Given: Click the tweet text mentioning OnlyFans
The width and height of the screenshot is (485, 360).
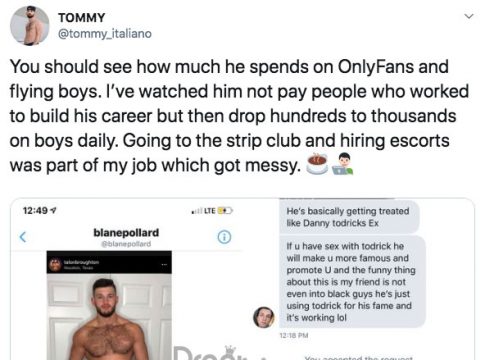Looking at the screenshot, I should pyautogui.click(x=239, y=116).
